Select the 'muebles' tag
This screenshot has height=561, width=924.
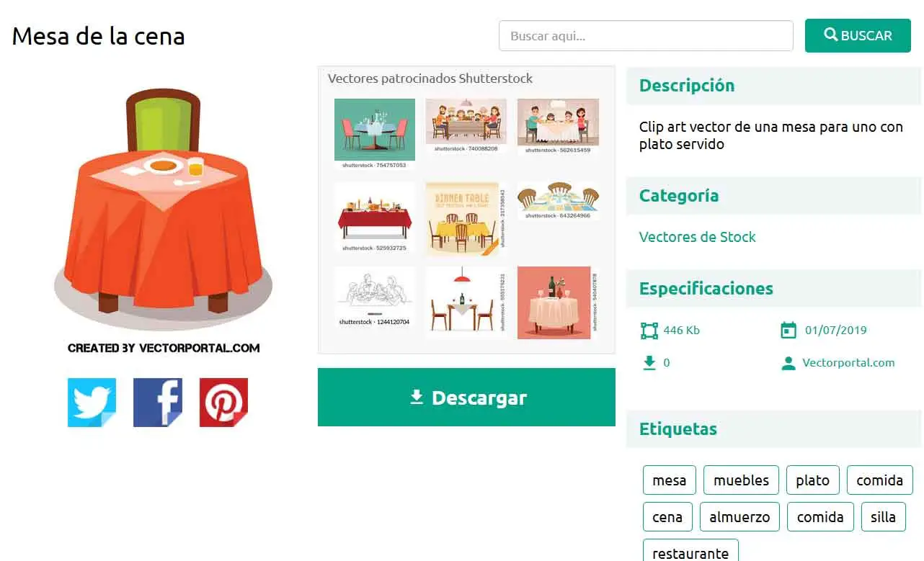click(741, 480)
